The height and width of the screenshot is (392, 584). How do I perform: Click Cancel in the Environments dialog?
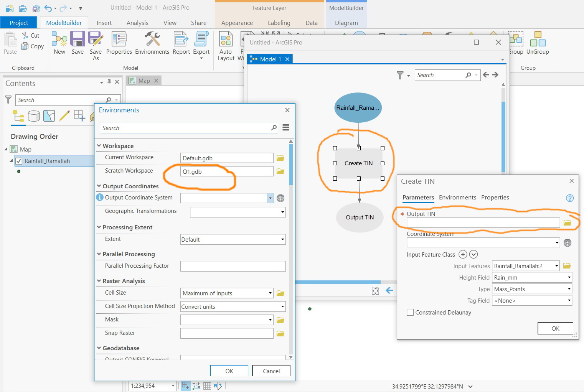[271, 371]
